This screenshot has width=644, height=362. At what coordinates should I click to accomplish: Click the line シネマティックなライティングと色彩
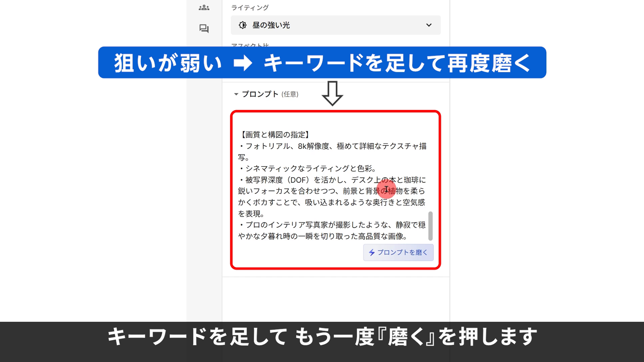tap(309, 169)
